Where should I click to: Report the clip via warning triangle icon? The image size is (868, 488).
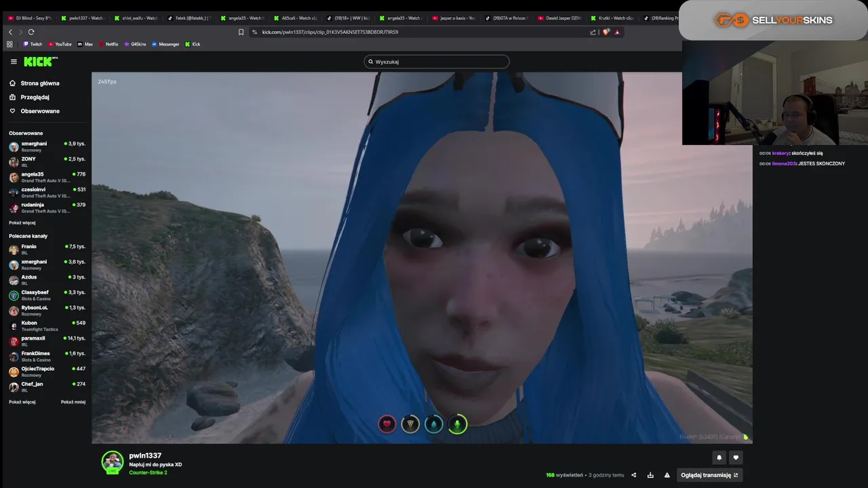pos(667,475)
